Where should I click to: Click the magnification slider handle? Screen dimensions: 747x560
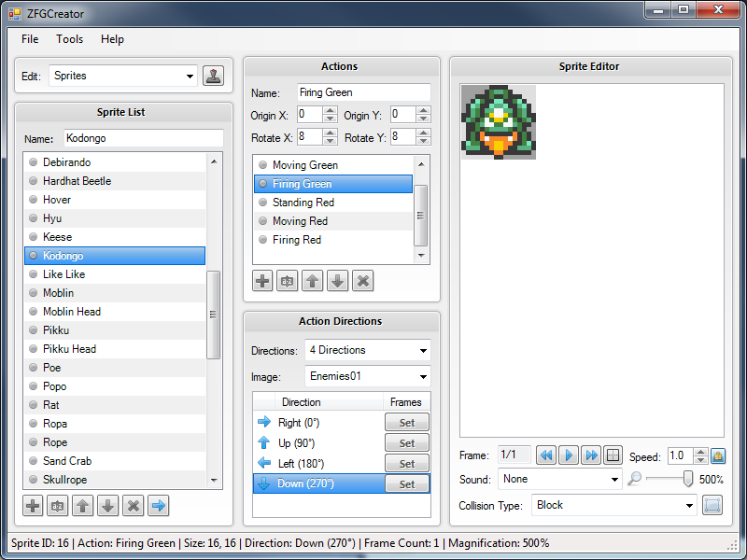(687, 479)
